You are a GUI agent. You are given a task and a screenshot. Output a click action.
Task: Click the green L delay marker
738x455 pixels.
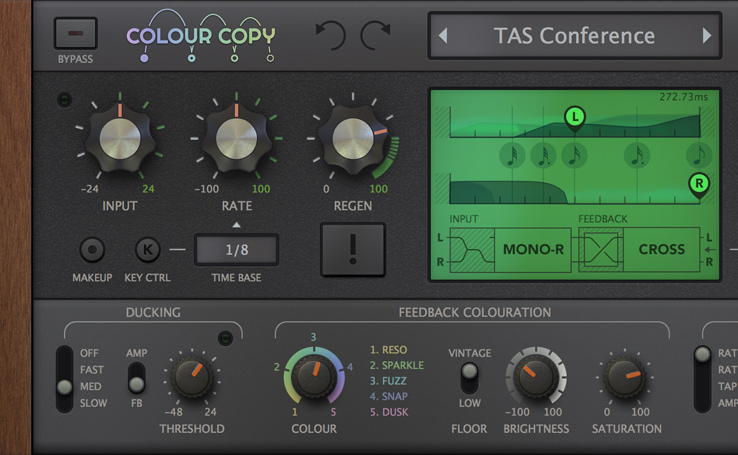[574, 118]
